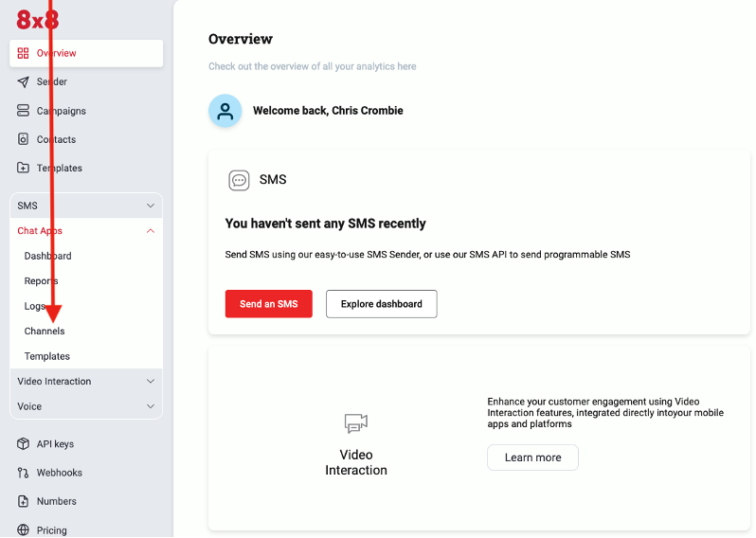Viewport: 756px width, 538px height.
Task: Expand the Video Interaction section chevron
Action: click(x=151, y=382)
